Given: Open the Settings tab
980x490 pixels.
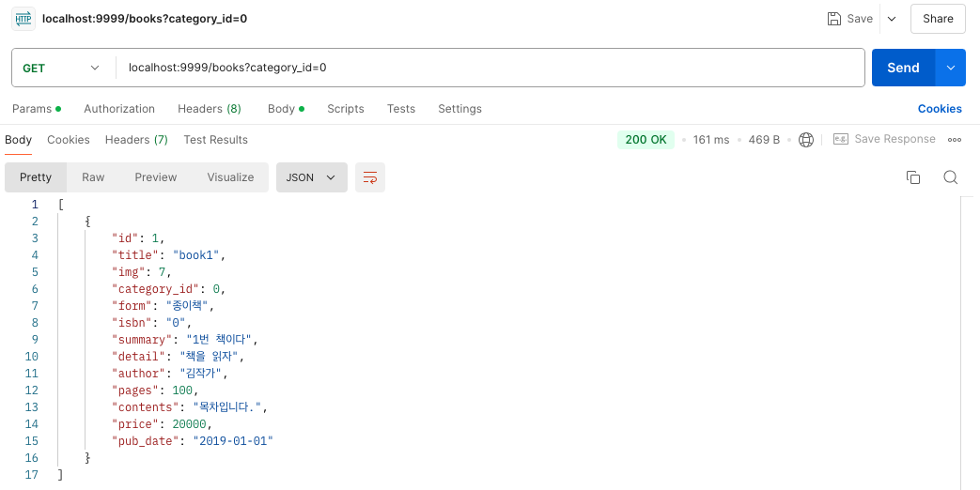Looking at the screenshot, I should pyautogui.click(x=460, y=109).
